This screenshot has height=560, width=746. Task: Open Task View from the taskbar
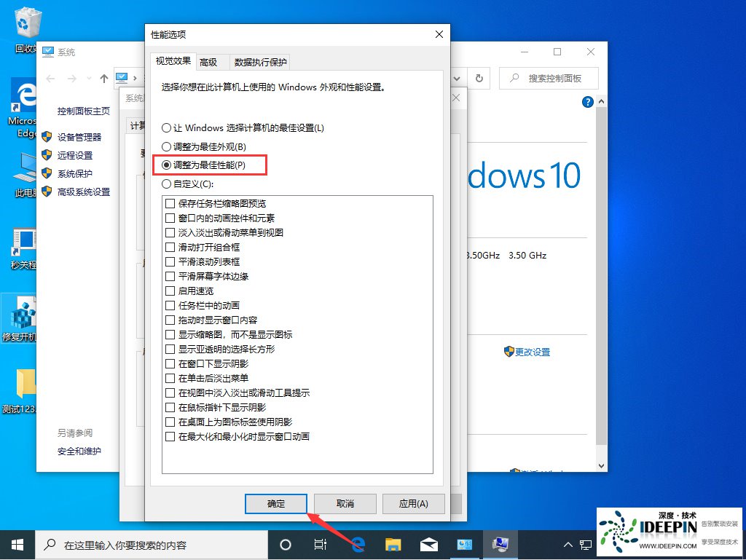[x=321, y=545]
